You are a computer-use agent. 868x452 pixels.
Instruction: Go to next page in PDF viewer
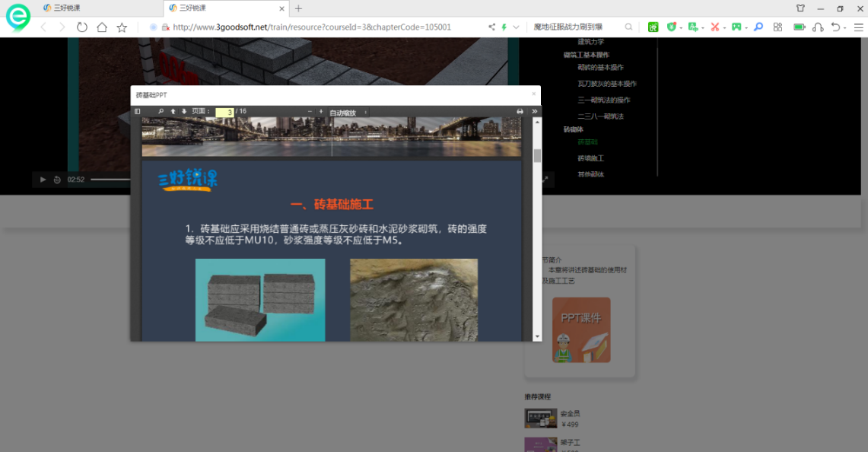point(184,112)
